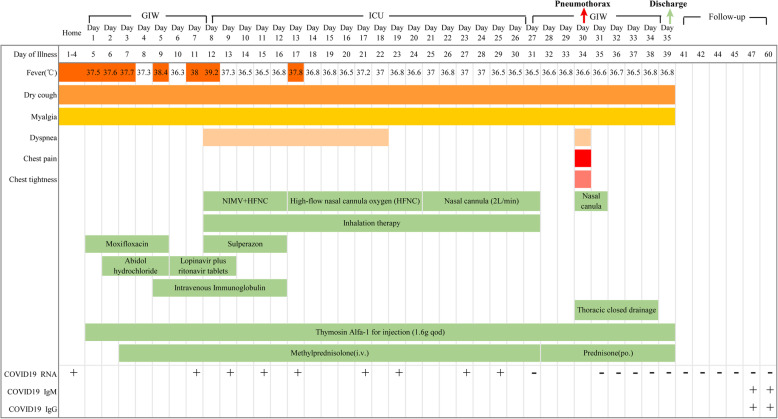Select the Pneumothorax event label
778x419 pixels.
point(583,4)
